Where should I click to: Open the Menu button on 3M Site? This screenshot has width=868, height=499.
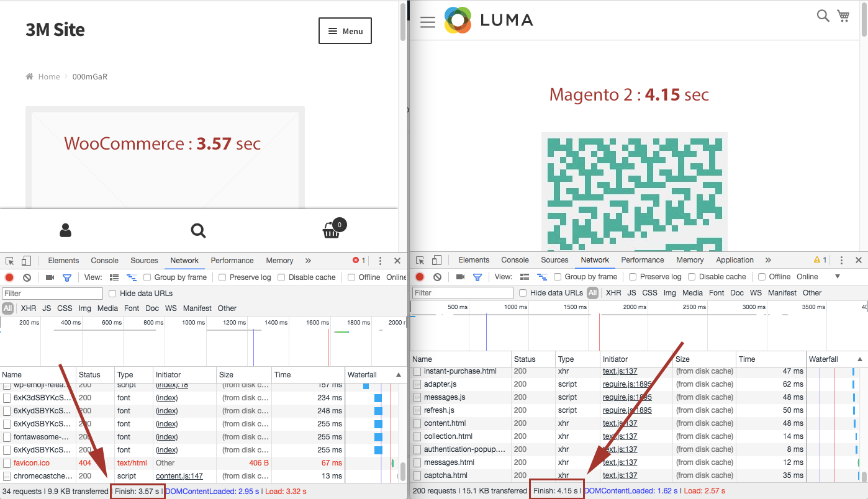[345, 31]
